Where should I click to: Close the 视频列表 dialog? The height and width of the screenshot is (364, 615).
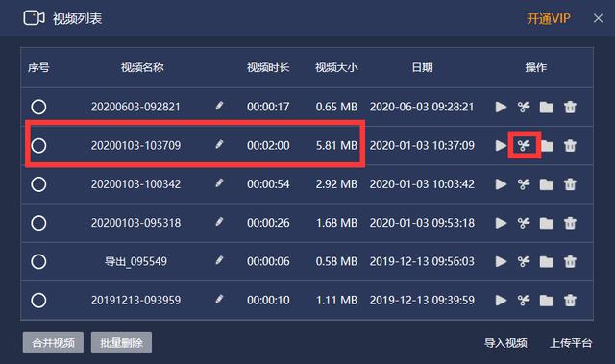(598, 18)
